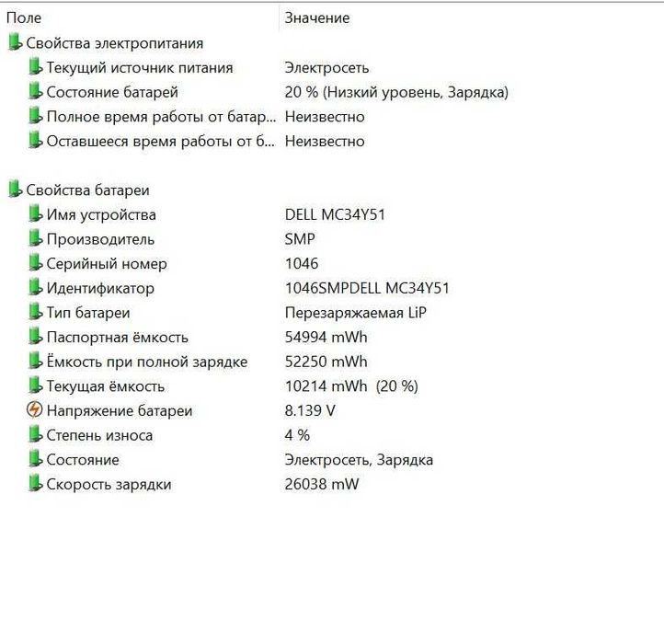Click icon next to Производитель

pos(35,238)
